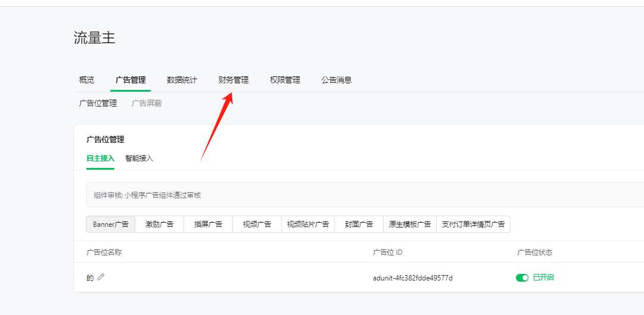Open the 公告消息 tab

tap(337, 80)
